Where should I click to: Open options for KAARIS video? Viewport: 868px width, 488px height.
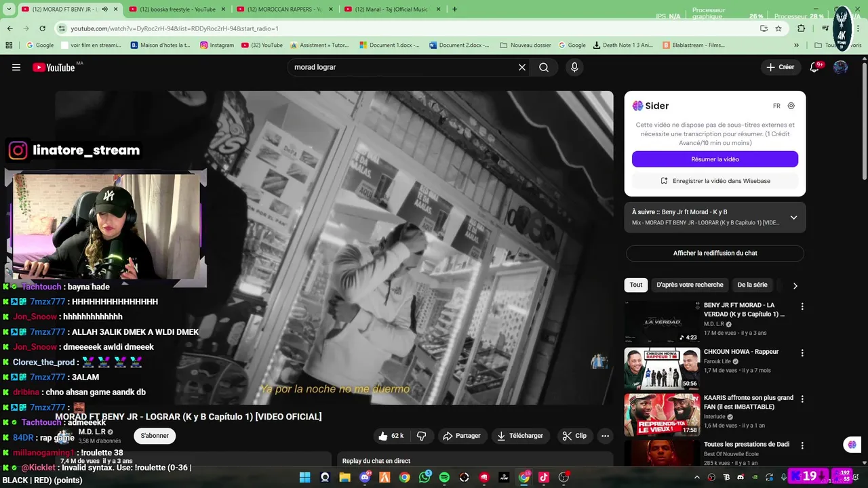(x=802, y=399)
